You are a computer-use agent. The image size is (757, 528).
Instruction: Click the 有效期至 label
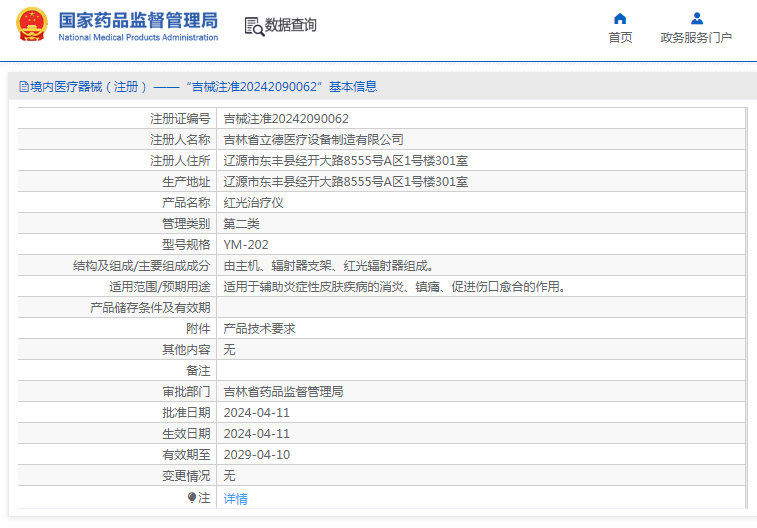click(x=186, y=455)
